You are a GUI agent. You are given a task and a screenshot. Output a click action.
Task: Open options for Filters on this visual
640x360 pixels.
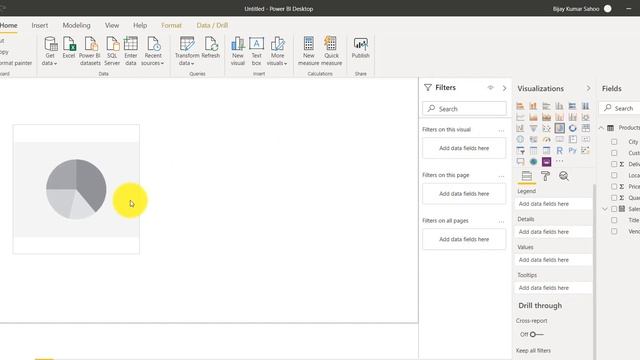[501, 130]
